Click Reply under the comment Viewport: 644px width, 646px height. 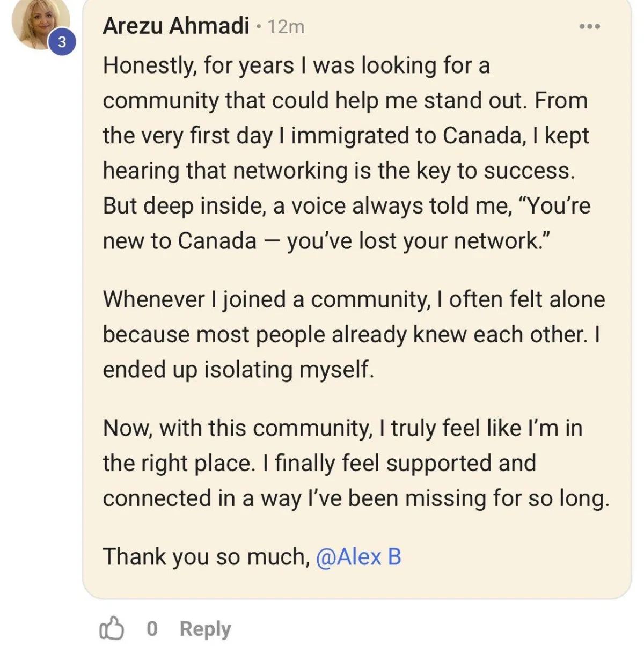[x=205, y=628]
